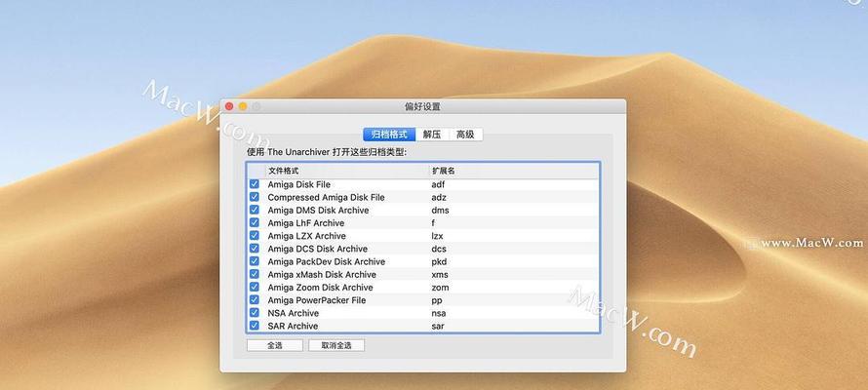Image resolution: width=868 pixels, height=390 pixels.
Task: Open the 高级 tab
Action: [465, 135]
